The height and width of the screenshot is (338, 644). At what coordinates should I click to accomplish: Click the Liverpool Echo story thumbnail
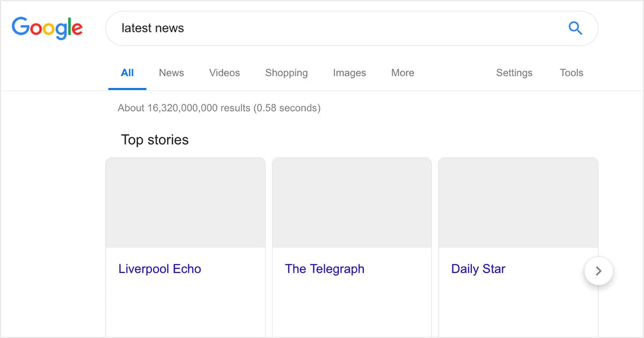pyautogui.click(x=185, y=203)
